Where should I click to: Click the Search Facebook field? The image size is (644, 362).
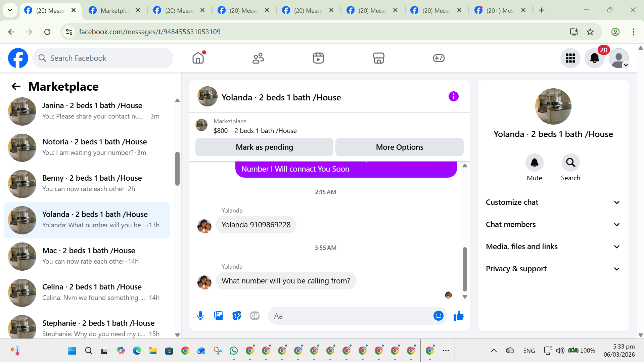click(103, 58)
